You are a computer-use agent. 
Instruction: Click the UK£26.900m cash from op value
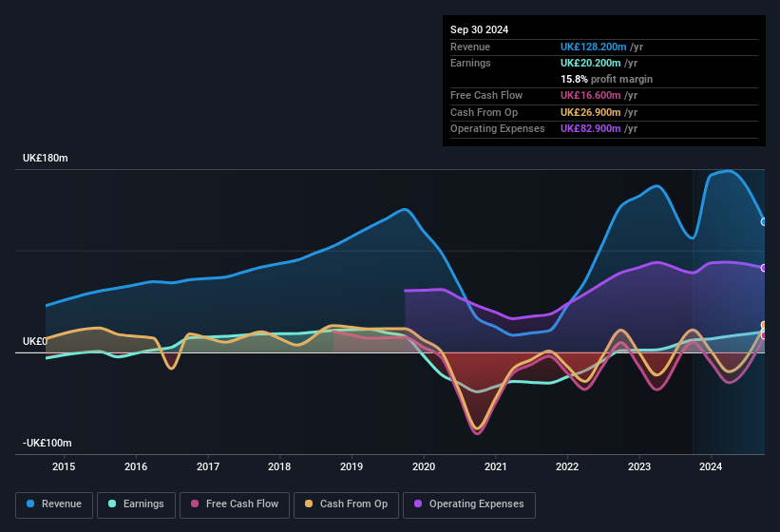tap(591, 112)
